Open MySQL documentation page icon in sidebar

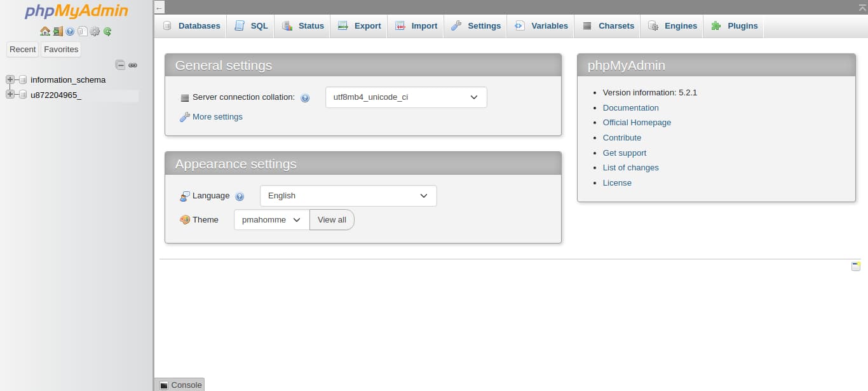coord(83,31)
